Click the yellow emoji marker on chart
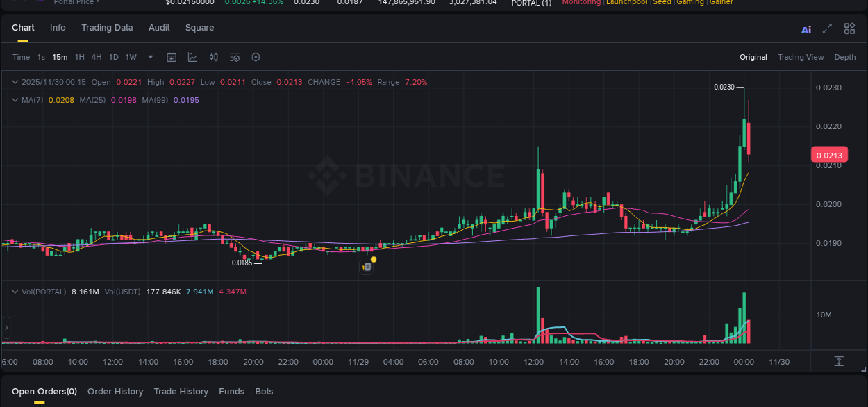868x407 pixels. [373, 258]
